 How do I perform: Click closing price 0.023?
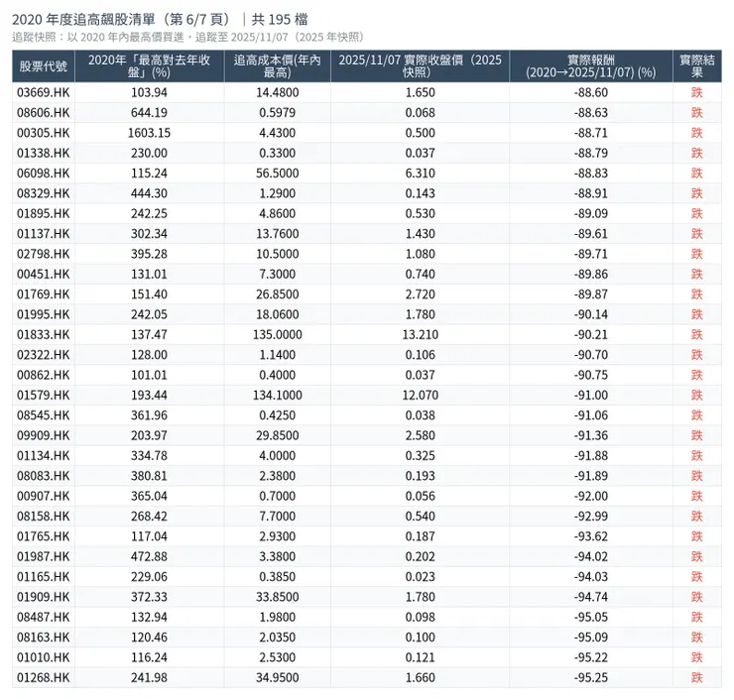click(x=421, y=577)
